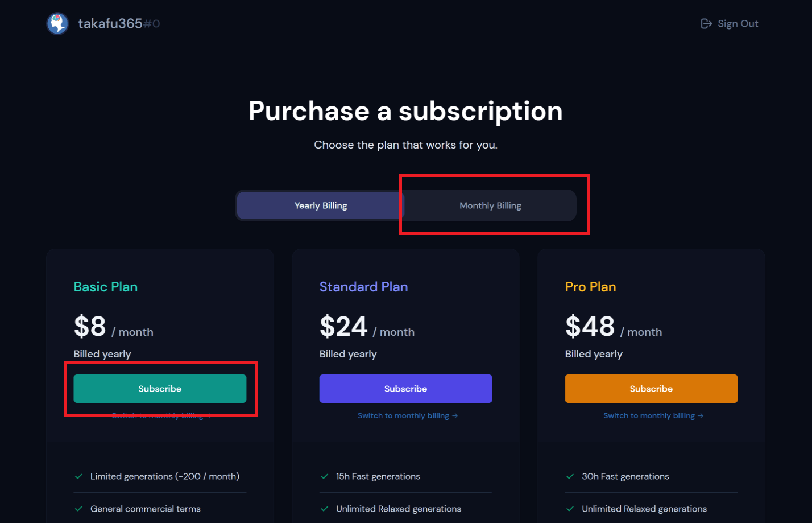Viewport: 812px width, 523px height.
Task: Subscribe to the Standard Plan
Action: 405,389
